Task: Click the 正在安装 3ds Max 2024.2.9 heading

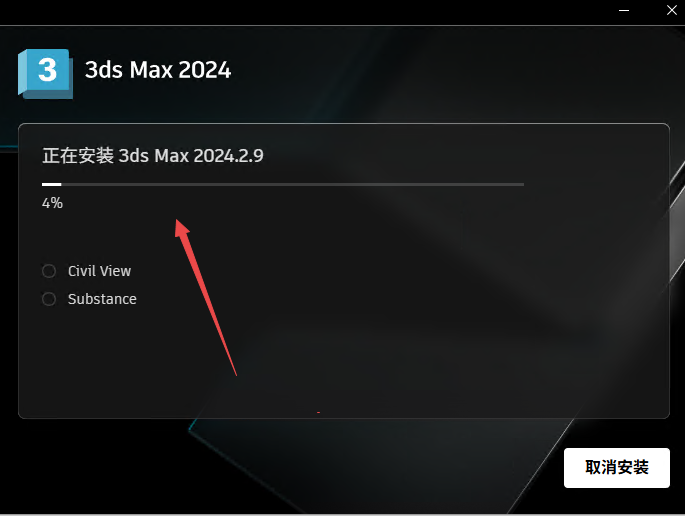Action: (153, 156)
